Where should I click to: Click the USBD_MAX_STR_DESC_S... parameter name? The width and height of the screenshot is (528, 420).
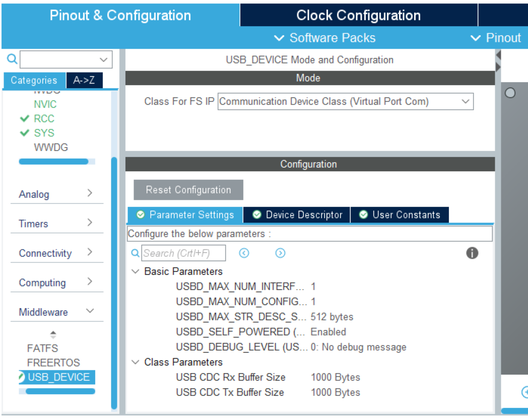pos(241,317)
